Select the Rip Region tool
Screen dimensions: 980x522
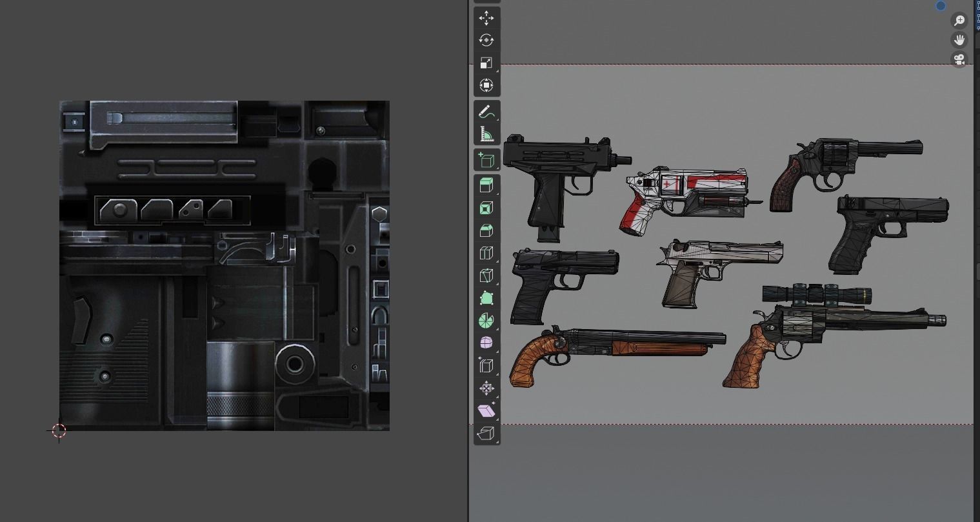click(486, 433)
